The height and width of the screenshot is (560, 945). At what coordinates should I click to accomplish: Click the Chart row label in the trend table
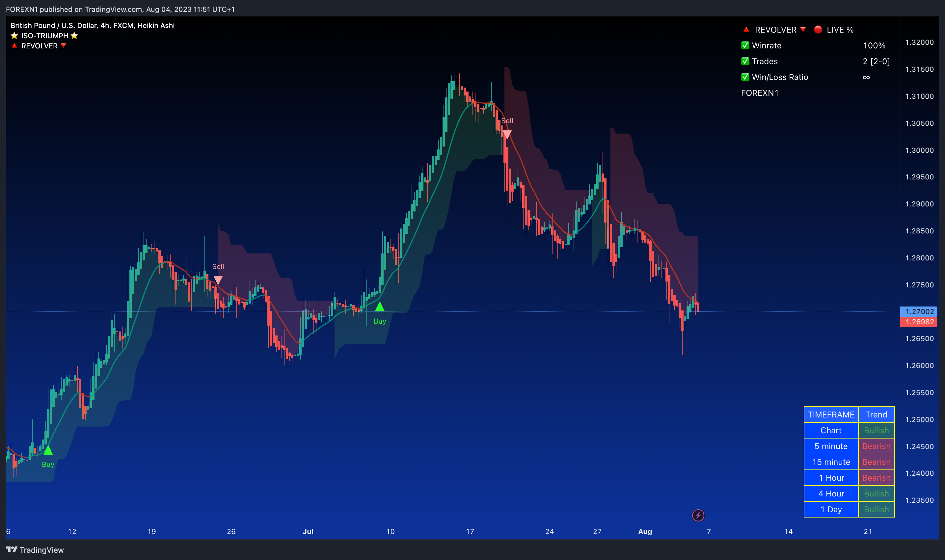pyautogui.click(x=831, y=430)
